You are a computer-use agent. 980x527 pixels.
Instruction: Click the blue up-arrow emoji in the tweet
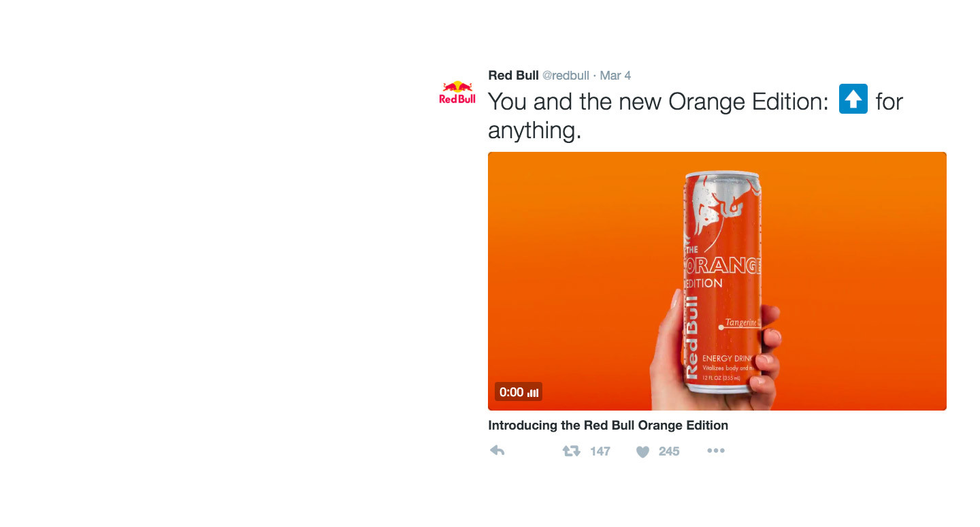point(853,99)
